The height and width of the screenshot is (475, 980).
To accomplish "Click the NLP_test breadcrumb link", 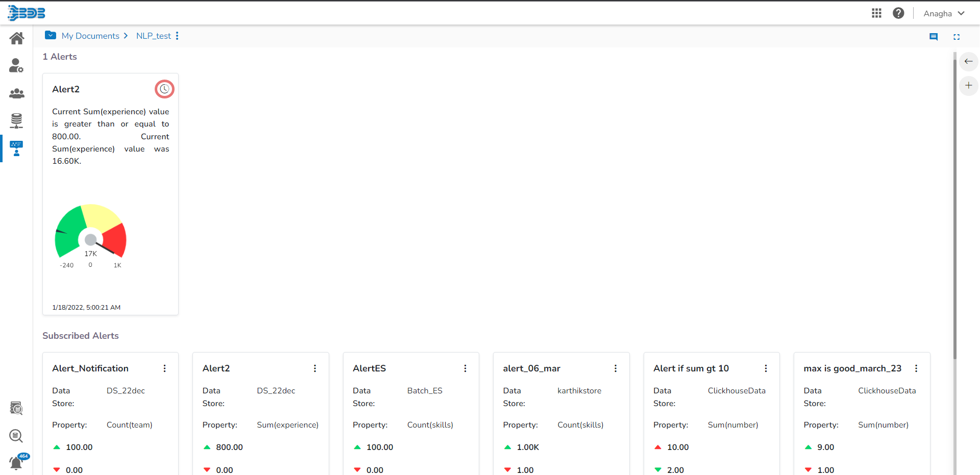I will pyautogui.click(x=154, y=36).
